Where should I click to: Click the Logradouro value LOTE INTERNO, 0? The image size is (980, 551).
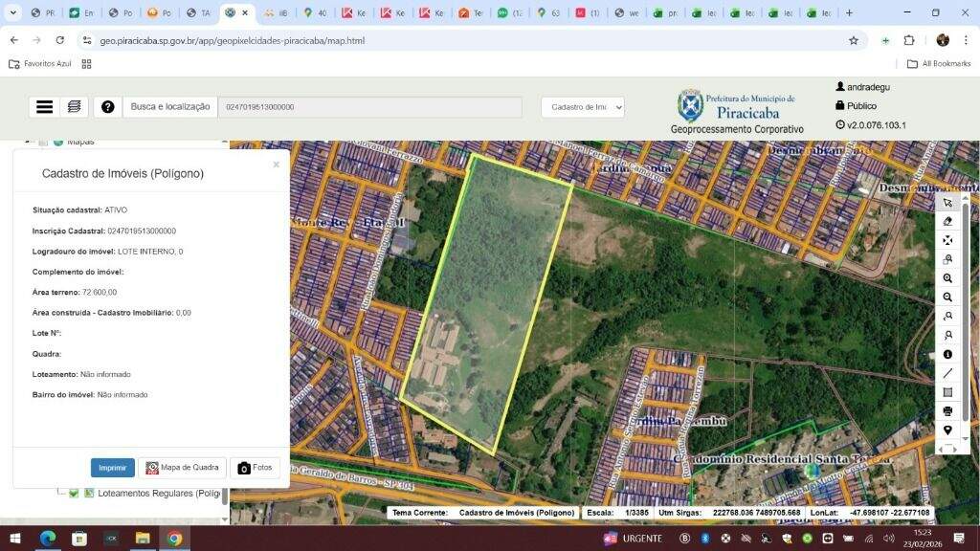pos(150,252)
